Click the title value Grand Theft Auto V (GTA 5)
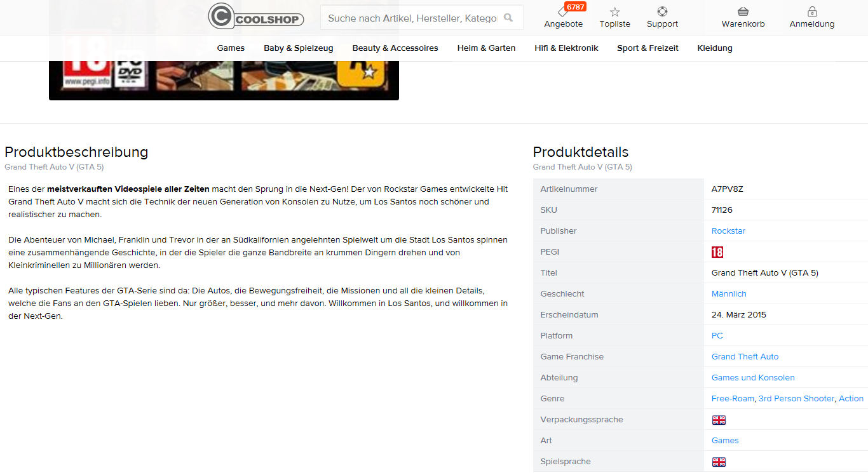868x475 pixels. click(765, 273)
